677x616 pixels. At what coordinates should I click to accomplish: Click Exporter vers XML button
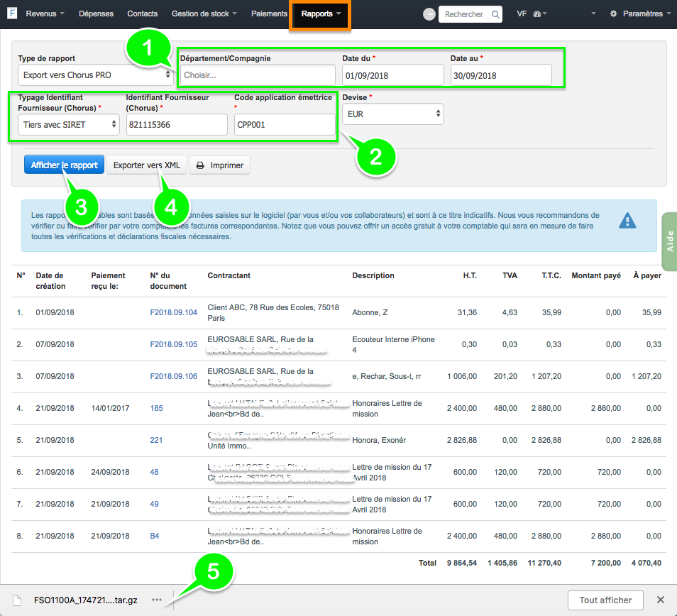tap(147, 165)
